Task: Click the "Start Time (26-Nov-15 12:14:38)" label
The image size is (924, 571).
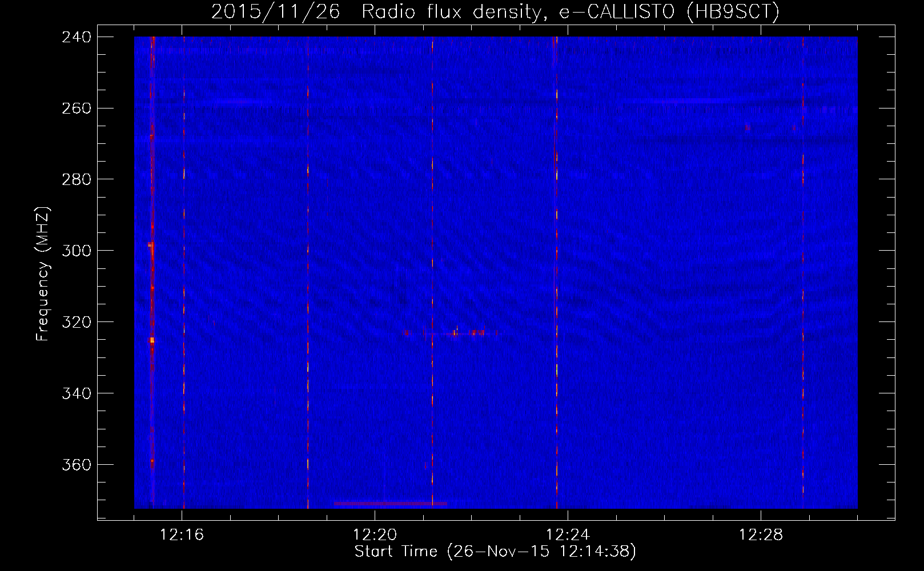Action: click(495, 552)
